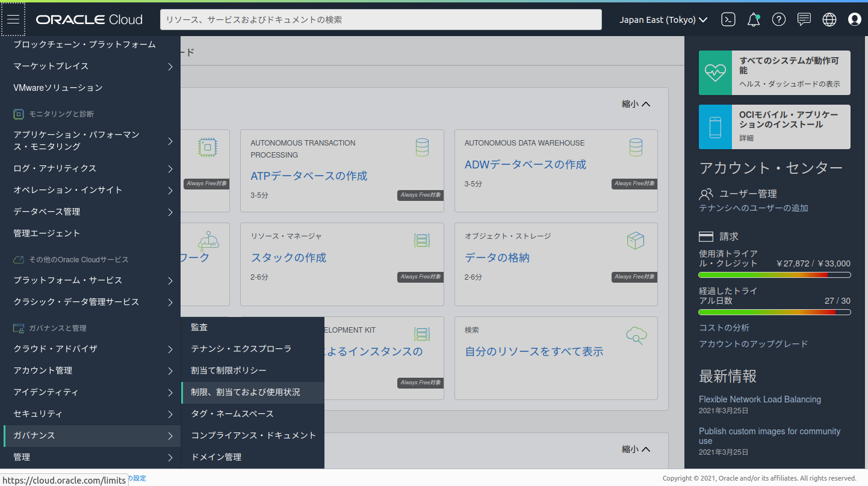
Task: Click trial credit usage progress bar
Action: click(x=775, y=275)
